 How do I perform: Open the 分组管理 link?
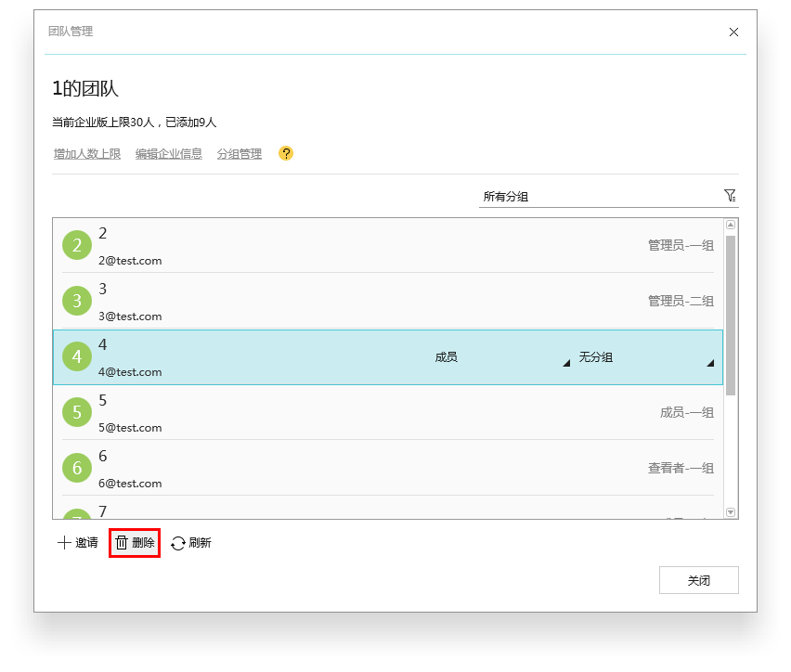pos(240,154)
